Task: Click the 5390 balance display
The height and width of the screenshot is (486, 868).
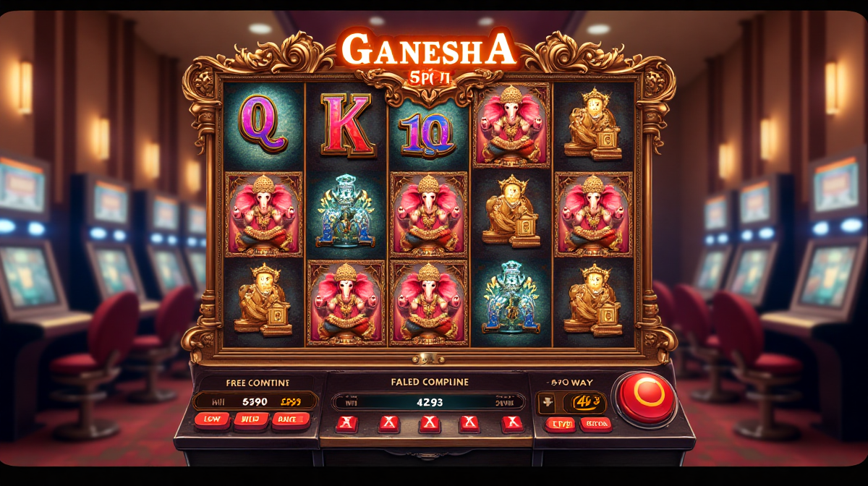Action: point(256,401)
